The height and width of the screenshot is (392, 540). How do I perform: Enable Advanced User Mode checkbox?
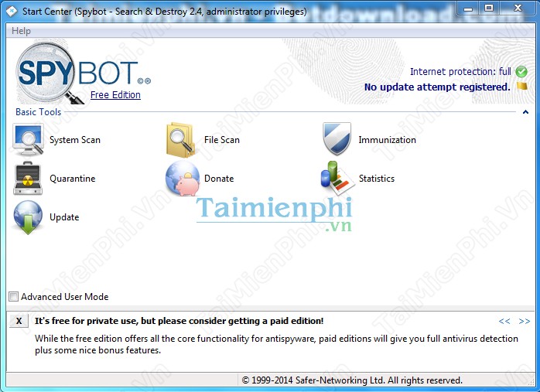click(x=13, y=297)
